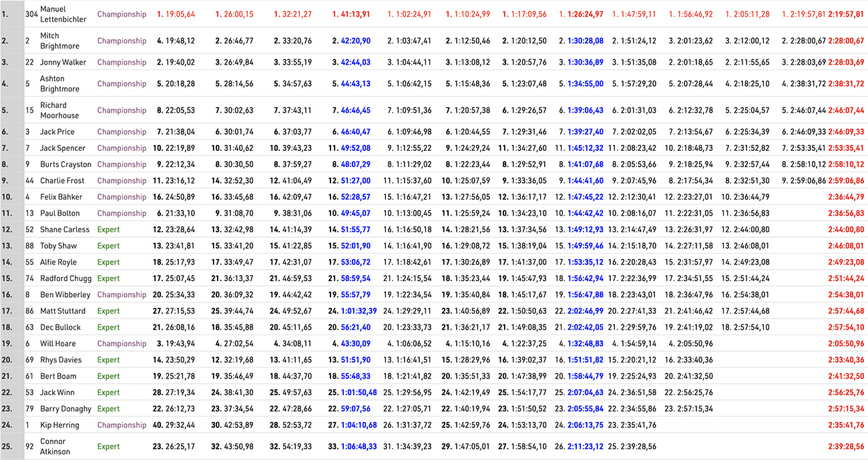
Task: Click Connor Atkinson's name
Action: [55, 447]
